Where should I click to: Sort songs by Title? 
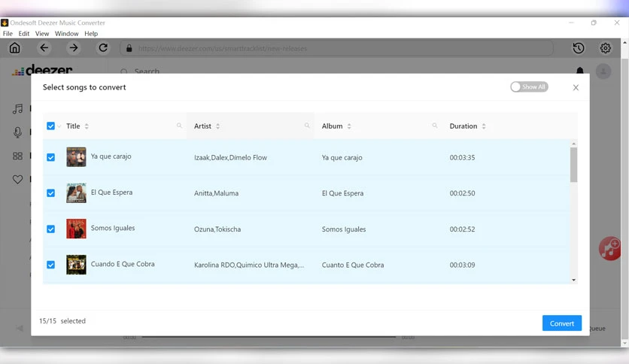click(x=87, y=126)
